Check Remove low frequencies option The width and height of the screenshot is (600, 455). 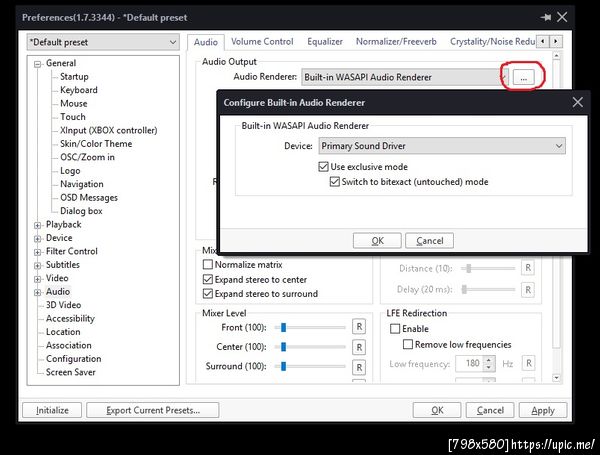point(408,344)
